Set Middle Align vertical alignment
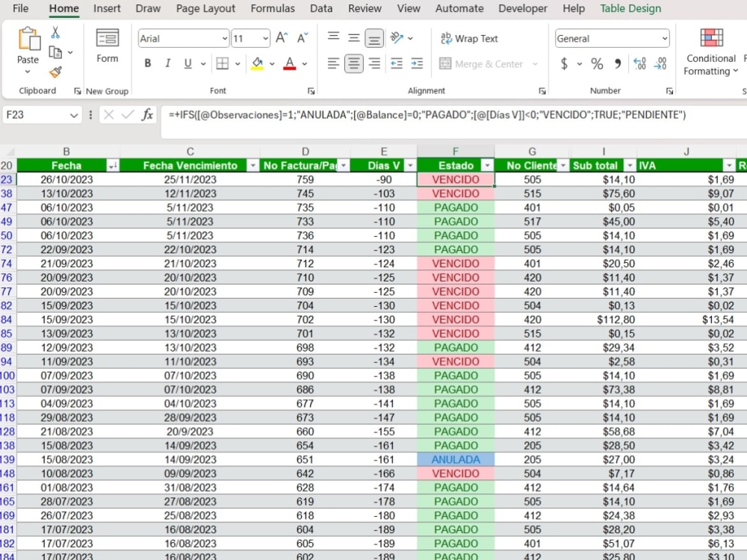 (353, 38)
